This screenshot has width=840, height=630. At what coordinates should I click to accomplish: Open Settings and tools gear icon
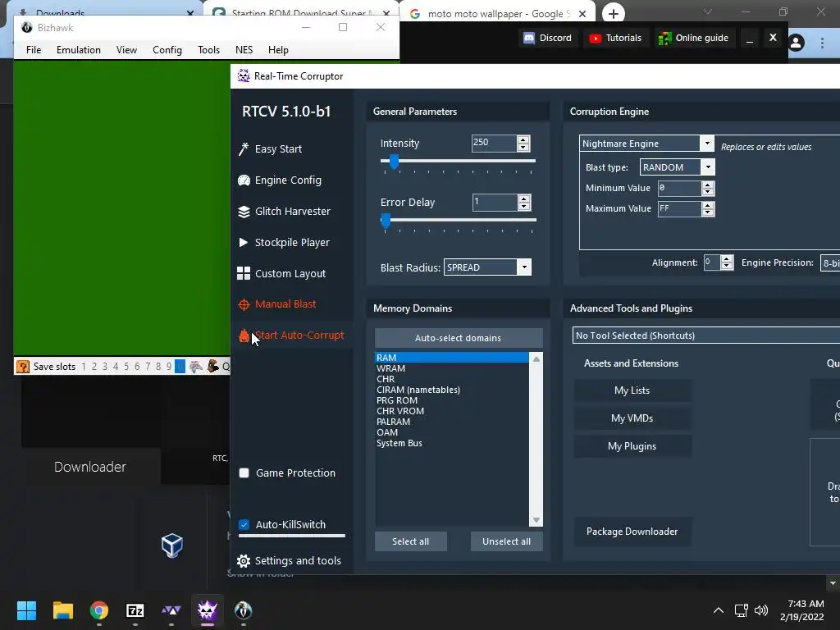(x=244, y=561)
